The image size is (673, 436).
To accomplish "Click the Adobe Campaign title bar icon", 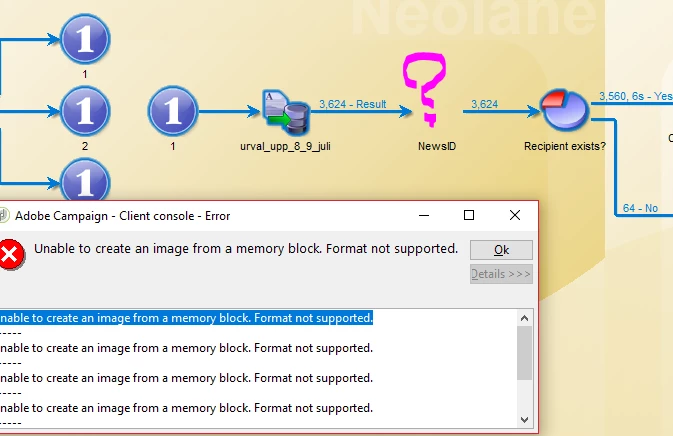I will point(4,215).
